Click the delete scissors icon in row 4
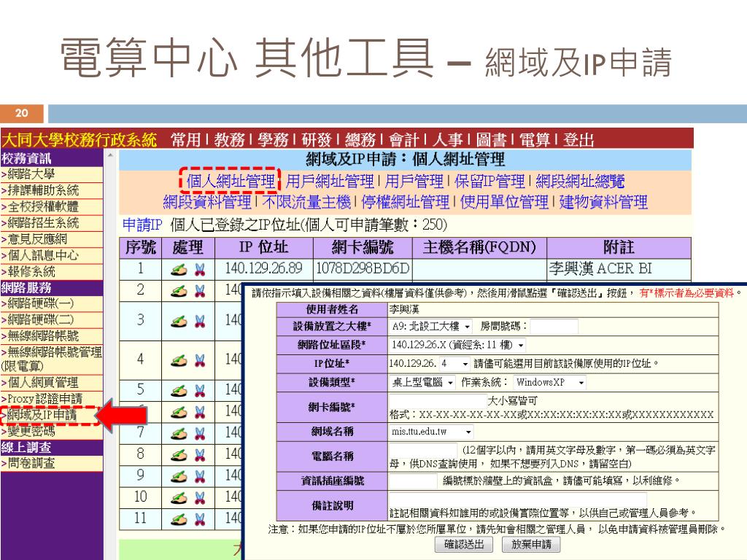This screenshot has width=747, height=560. 200,361
